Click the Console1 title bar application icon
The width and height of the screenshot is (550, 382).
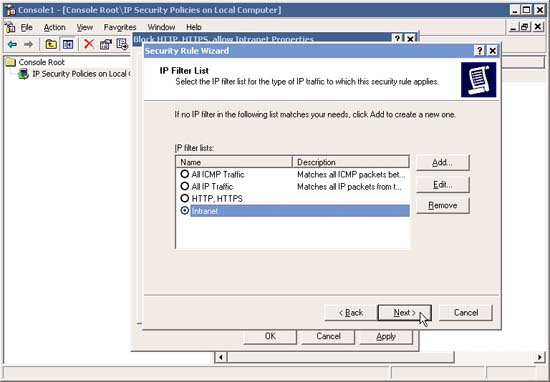click(11, 10)
